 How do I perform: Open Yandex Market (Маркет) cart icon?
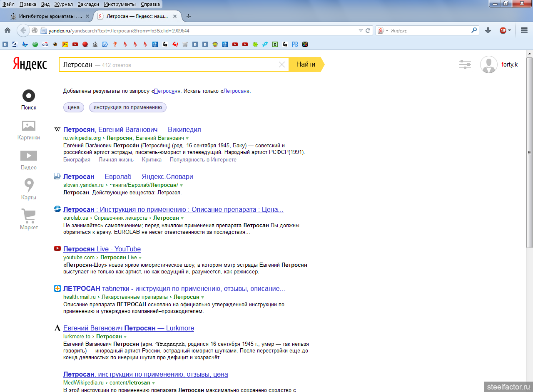coord(29,216)
